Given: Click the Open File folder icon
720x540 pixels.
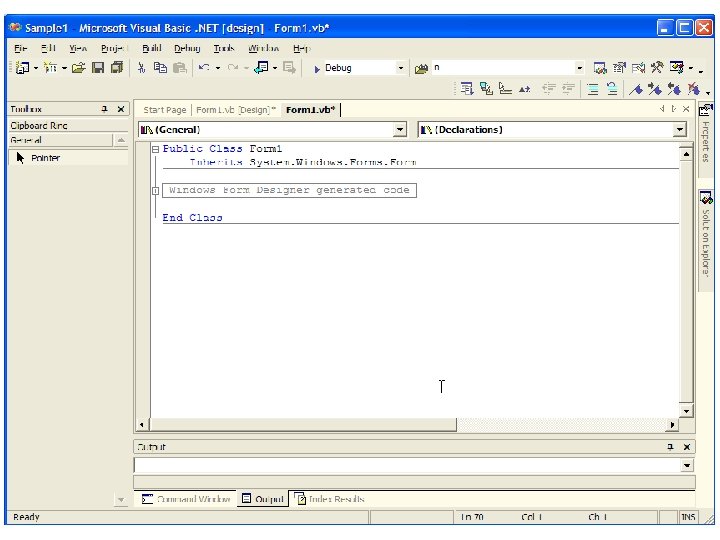Looking at the screenshot, I should (79, 68).
